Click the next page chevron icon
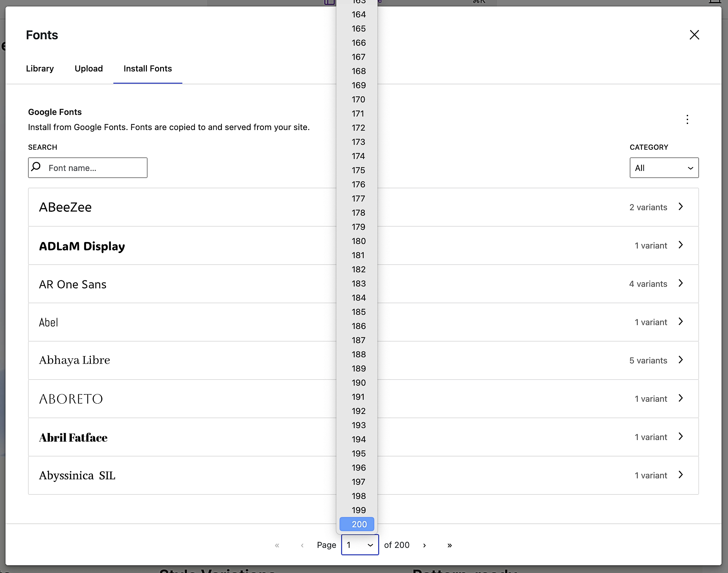The image size is (728, 573). tap(425, 545)
